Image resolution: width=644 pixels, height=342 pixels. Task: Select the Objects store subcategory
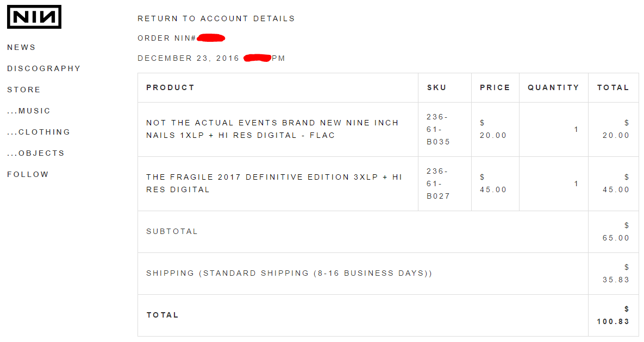[36, 153]
